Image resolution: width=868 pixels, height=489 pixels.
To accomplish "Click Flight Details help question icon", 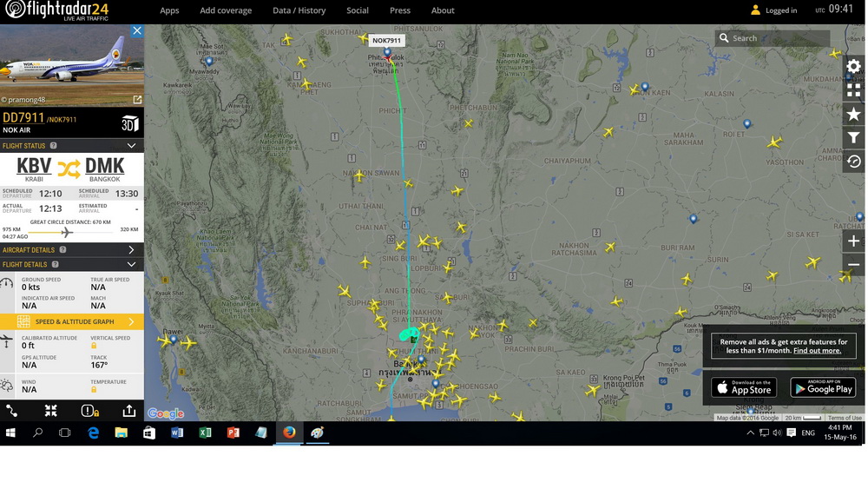I will (56, 264).
